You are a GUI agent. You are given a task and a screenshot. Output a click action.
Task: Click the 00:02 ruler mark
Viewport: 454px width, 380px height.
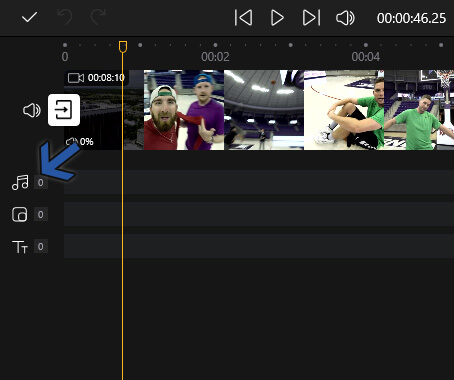215,57
